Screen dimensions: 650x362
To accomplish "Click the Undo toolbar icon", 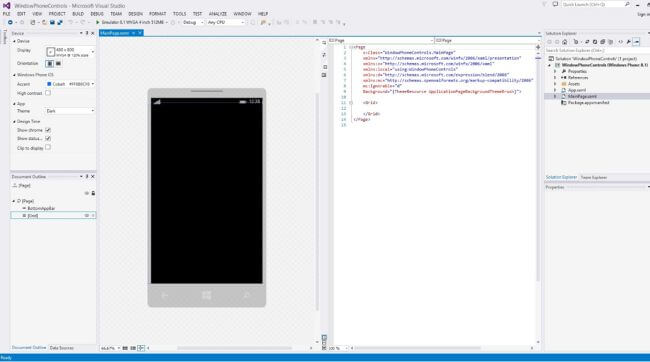I will pos(70,22).
